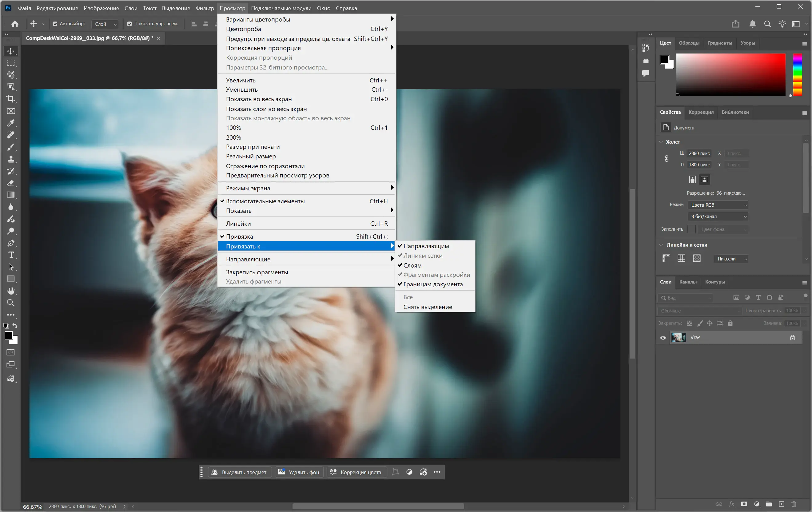The image size is (812, 512).
Task: Select the Crop tool
Action: point(11,99)
